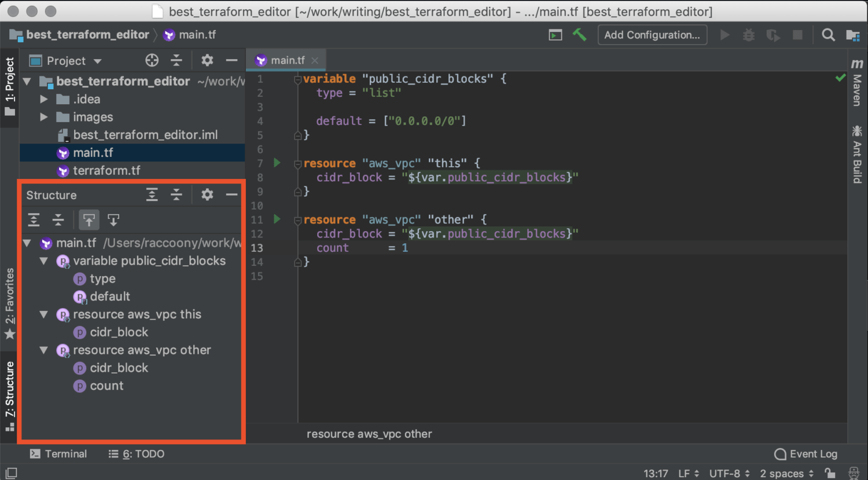The height and width of the screenshot is (480, 868).
Task: Open the 1: Project side tab
Action: click(x=10, y=86)
